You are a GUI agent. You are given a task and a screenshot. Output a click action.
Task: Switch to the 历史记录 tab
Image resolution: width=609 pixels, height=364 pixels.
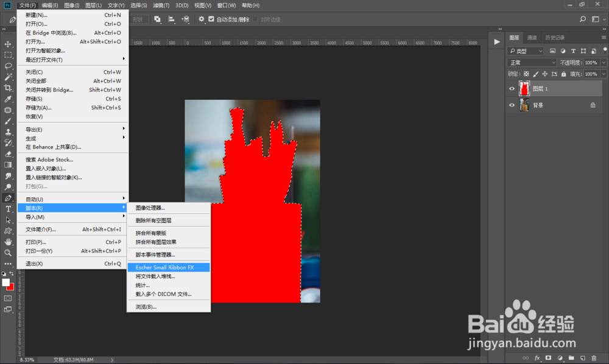[x=555, y=38]
